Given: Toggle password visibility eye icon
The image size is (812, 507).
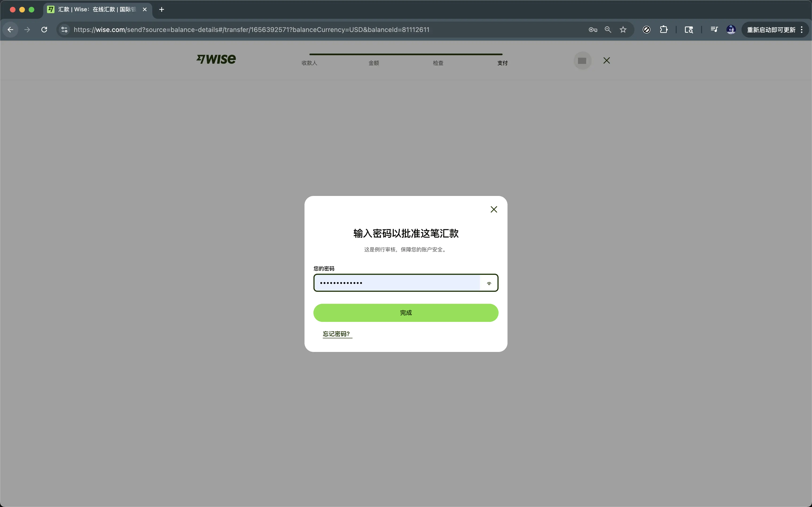Looking at the screenshot, I should [489, 283].
